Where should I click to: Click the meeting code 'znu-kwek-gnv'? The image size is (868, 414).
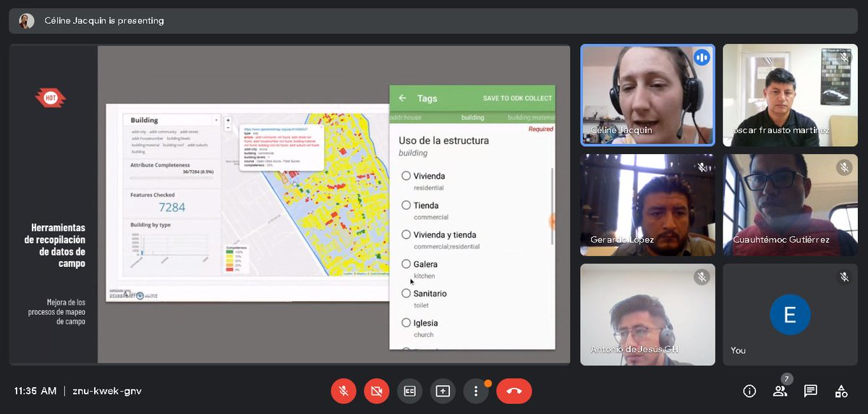click(x=107, y=391)
